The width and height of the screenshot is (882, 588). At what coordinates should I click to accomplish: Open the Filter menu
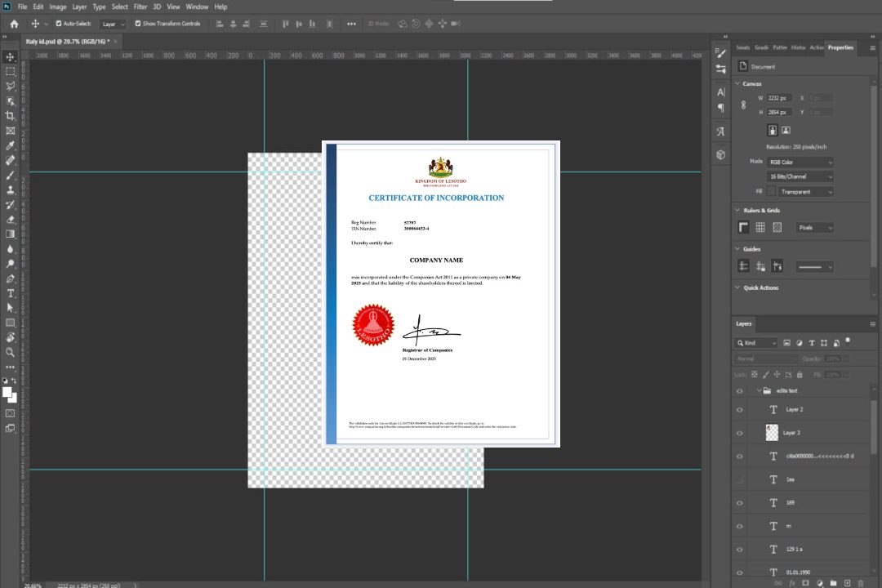coord(140,7)
